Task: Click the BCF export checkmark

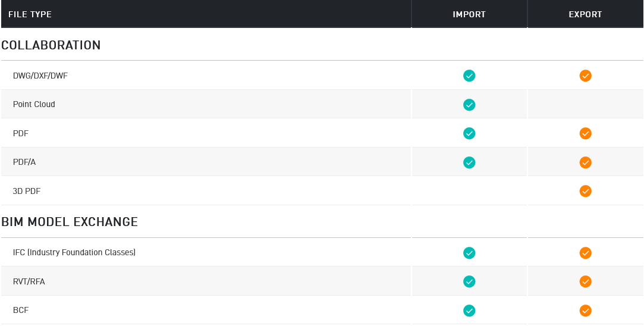Action: (585, 311)
